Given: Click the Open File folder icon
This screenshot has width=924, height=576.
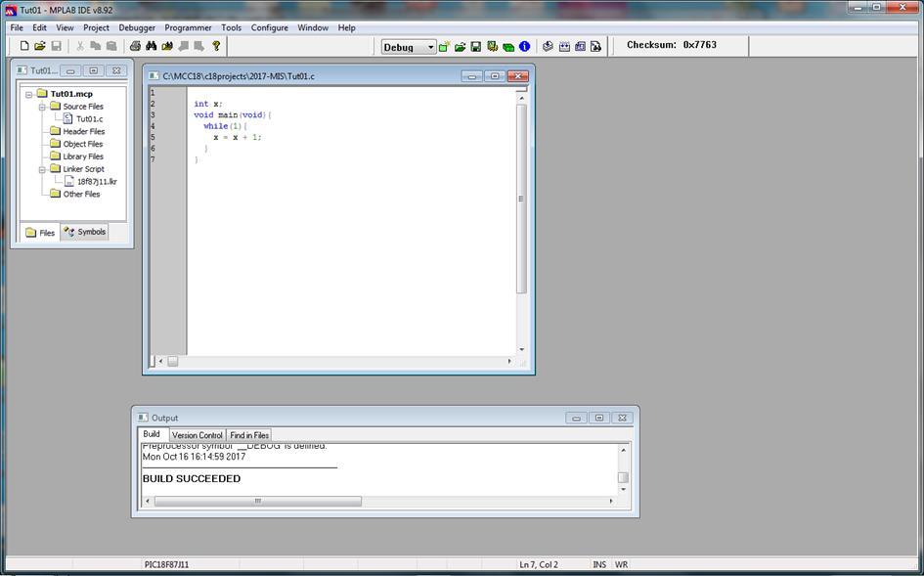Looking at the screenshot, I should coord(39,46).
